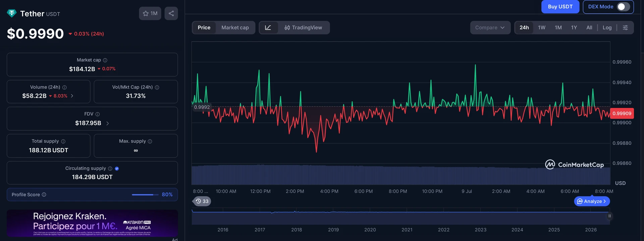Select All time range
The image size is (644, 241).
click(589, 27)
